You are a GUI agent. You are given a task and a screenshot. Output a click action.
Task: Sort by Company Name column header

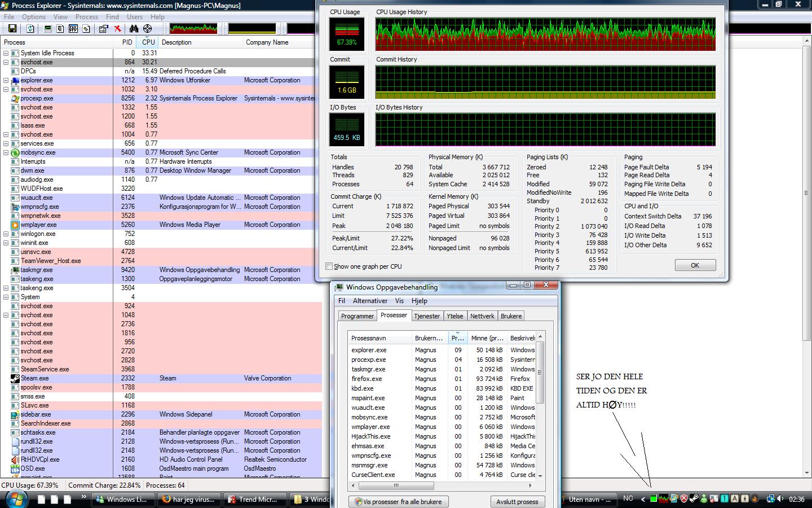pyautogui.click(x=279, y=42)
